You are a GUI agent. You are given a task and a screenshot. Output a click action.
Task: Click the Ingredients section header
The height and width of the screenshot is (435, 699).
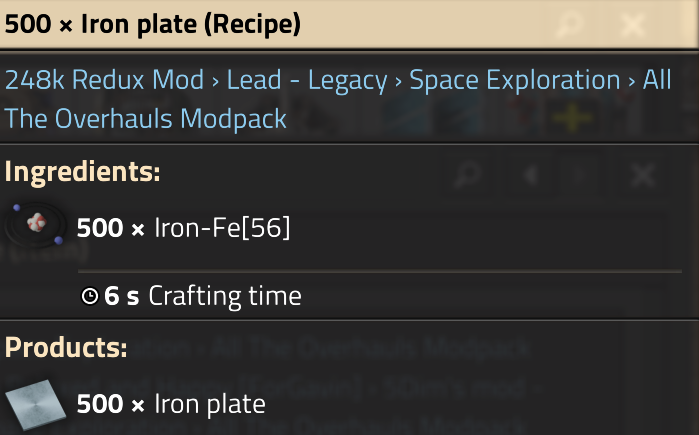coord(82,171)
